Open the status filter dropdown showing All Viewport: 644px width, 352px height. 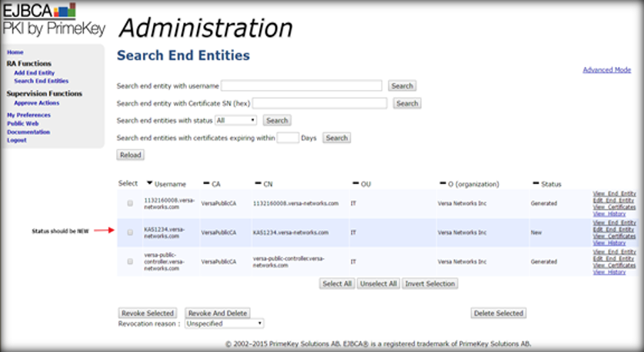236,120
